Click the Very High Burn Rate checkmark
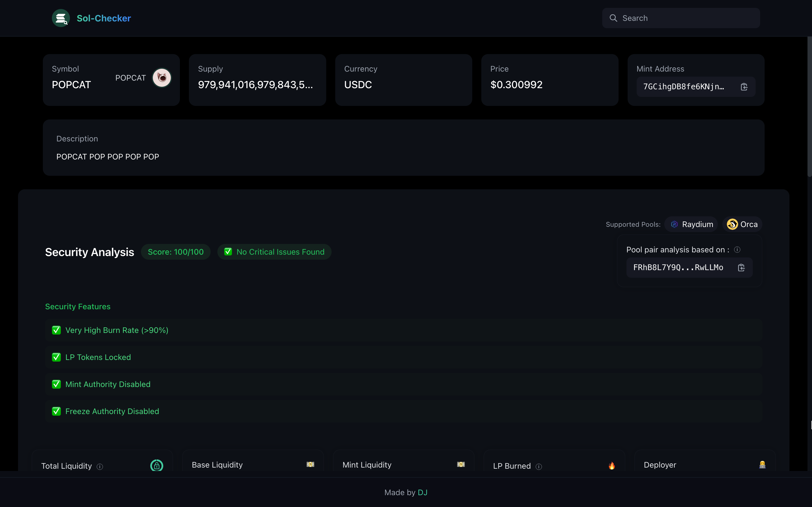The width and height of the screenshot is (812, 507). [56, 330]
